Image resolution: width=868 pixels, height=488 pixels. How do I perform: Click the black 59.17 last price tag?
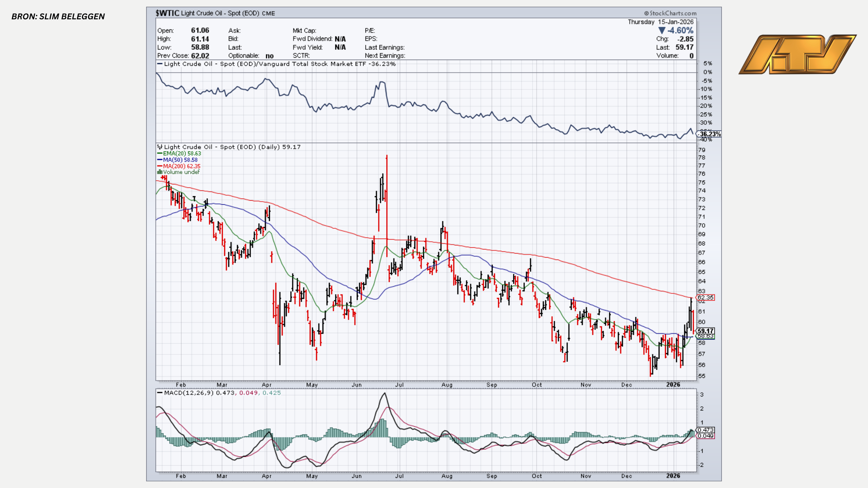tap(706, 331)
